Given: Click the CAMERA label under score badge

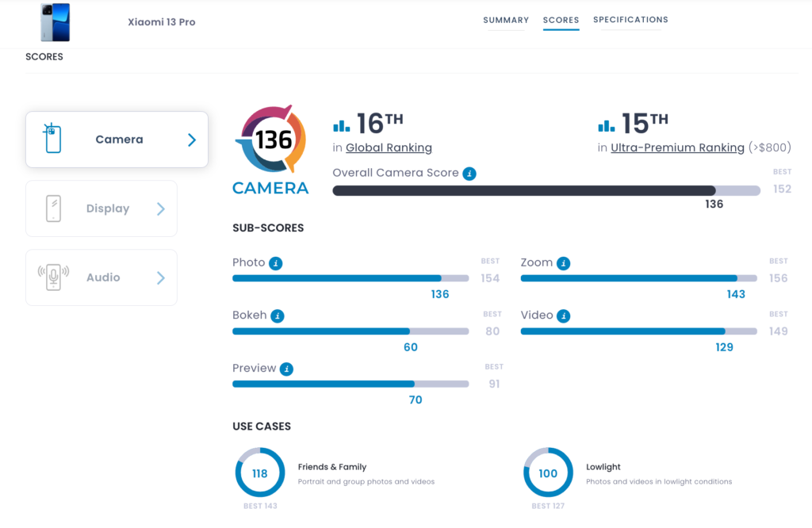Looking at the screenshot, I should point(270,188).
